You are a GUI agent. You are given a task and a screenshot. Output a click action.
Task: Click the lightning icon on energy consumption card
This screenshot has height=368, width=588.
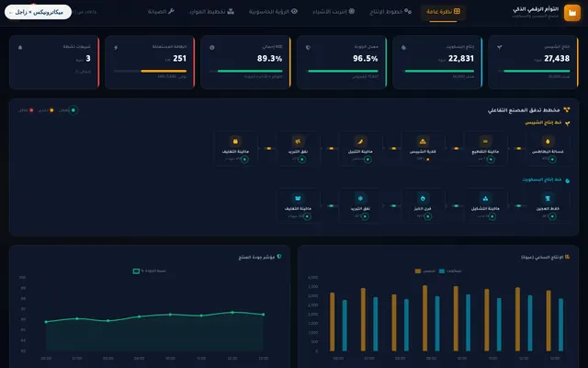(116, 48)
